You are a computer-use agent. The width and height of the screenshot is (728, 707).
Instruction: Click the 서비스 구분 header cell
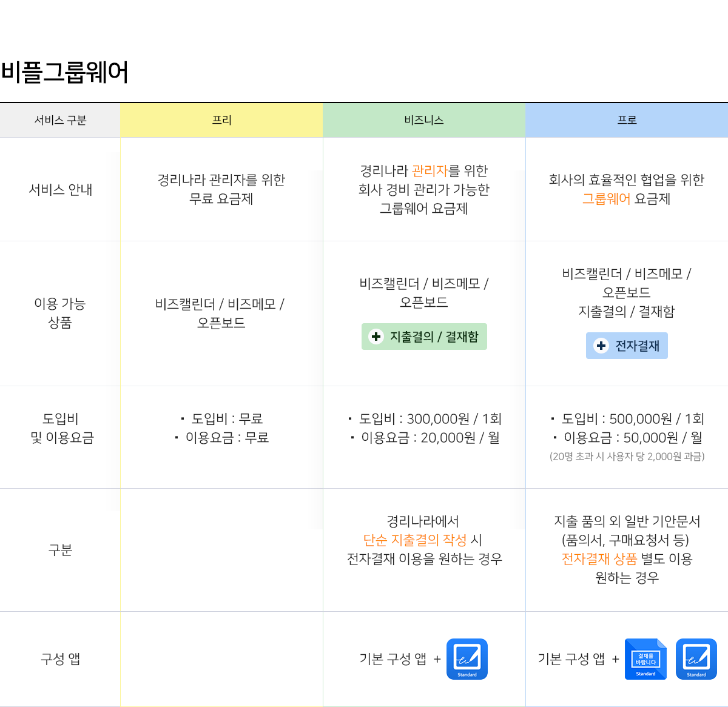(60, 120)
